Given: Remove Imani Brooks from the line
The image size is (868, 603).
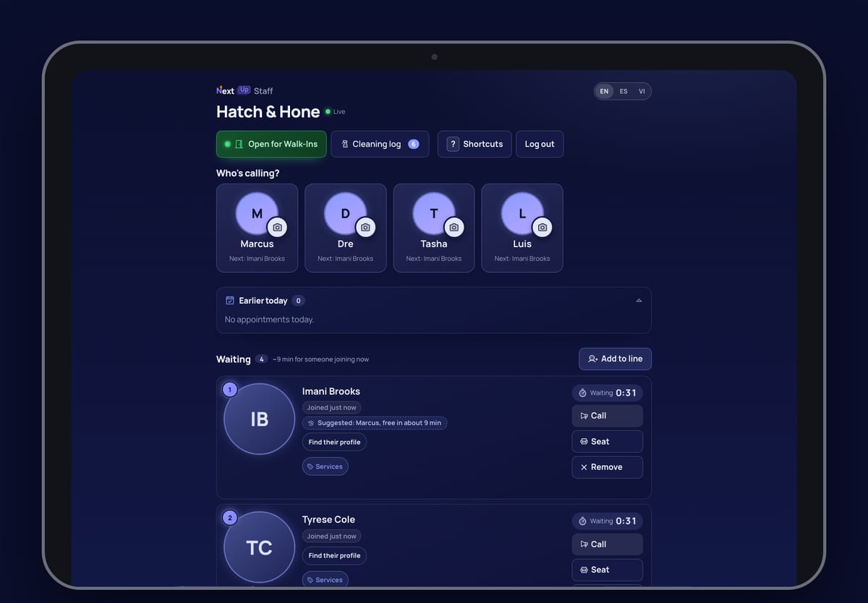Looking at the screenshot, I should click(x=607, y=467).
